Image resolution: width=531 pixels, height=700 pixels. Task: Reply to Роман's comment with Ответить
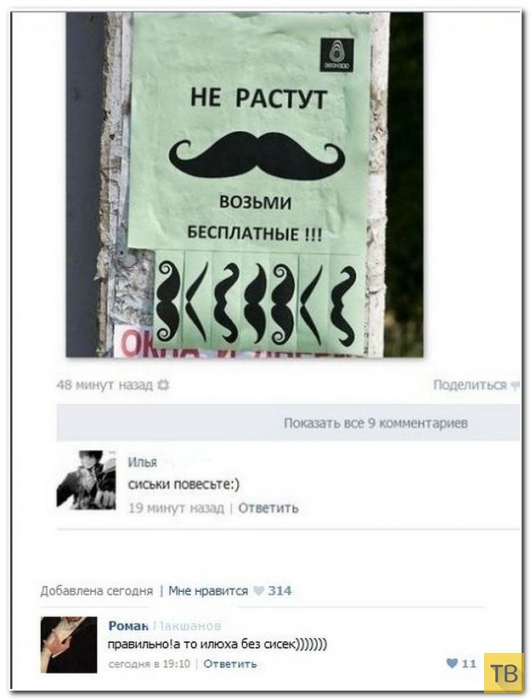230,664
